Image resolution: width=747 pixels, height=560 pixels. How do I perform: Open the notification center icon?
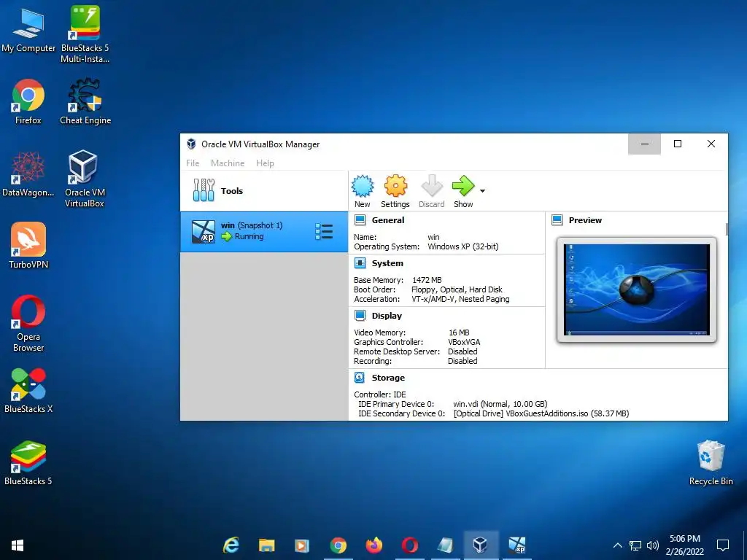pyautogui.click(x=723, y=545)
